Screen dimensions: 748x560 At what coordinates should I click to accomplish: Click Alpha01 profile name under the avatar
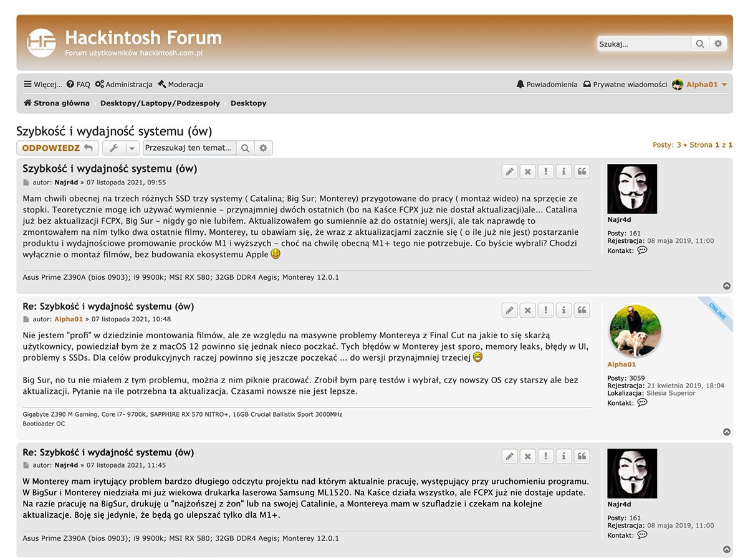622,365
